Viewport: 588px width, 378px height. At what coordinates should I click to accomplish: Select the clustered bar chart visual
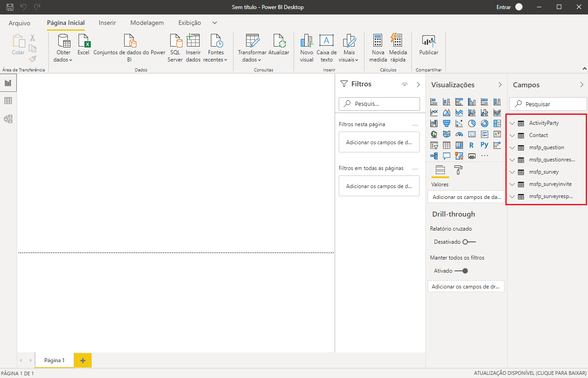(x=459, y=102)
